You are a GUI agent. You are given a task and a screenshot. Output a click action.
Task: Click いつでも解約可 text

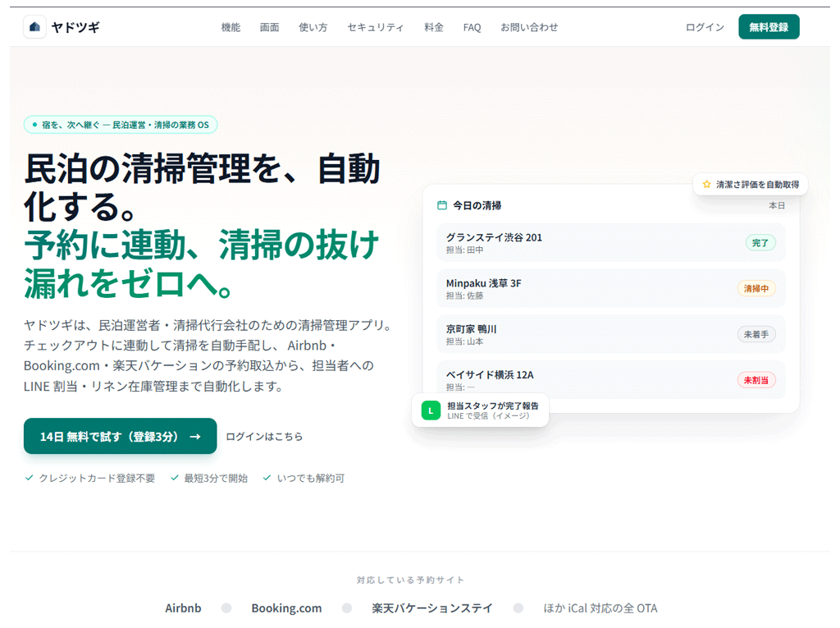pos(311,478)
